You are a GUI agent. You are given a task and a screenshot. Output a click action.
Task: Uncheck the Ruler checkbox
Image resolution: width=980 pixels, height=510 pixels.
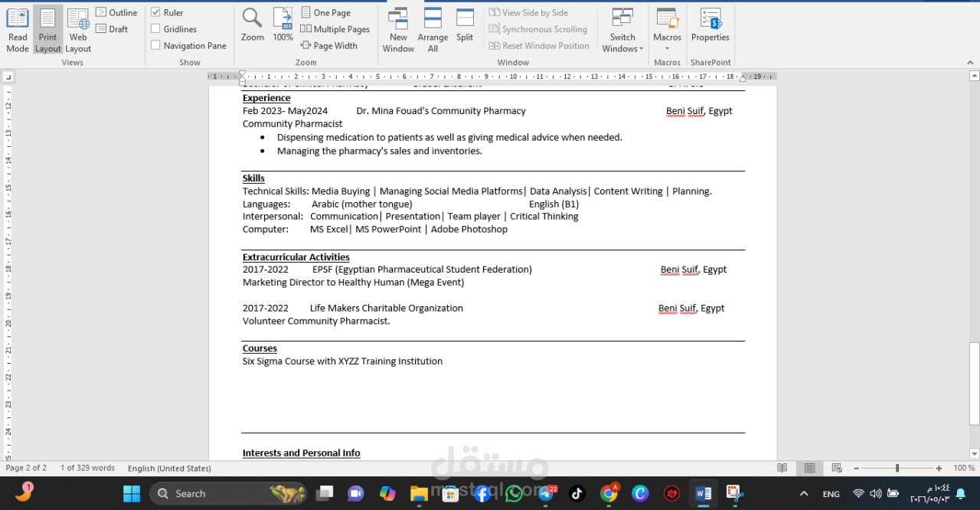[x=155, y=12]
